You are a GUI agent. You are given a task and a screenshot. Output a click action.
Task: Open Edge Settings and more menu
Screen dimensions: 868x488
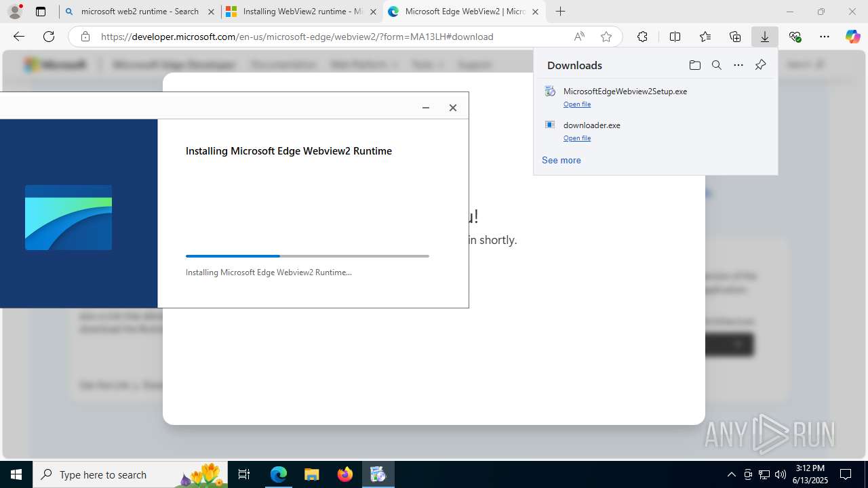pos(825,37)
